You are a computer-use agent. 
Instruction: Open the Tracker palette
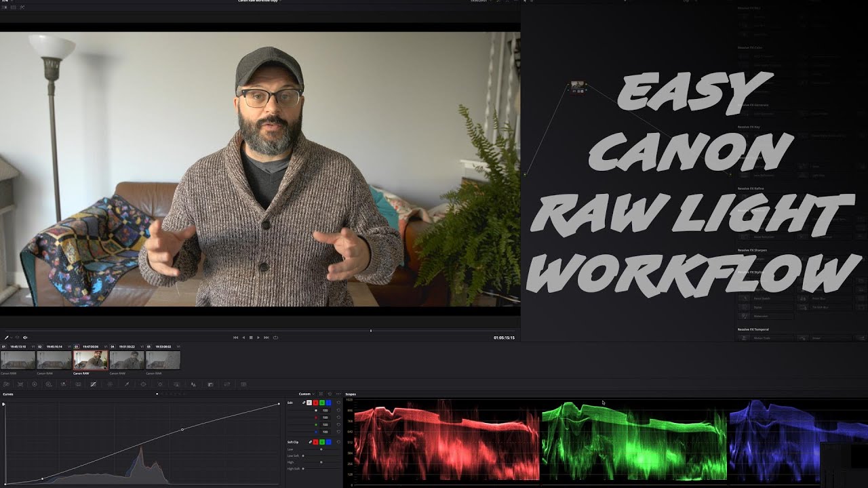pos(160,384)
